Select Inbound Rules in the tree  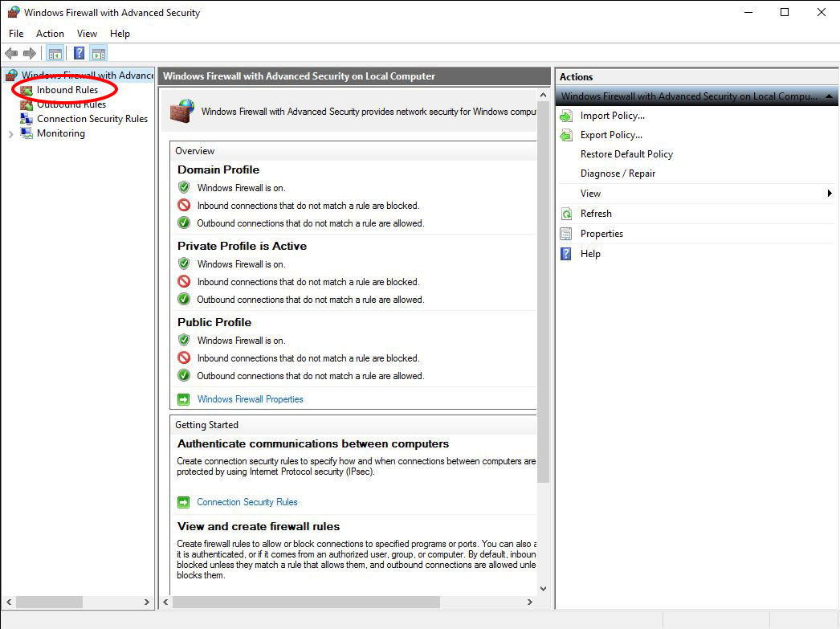pyautogui.click(x=67, y=90)
